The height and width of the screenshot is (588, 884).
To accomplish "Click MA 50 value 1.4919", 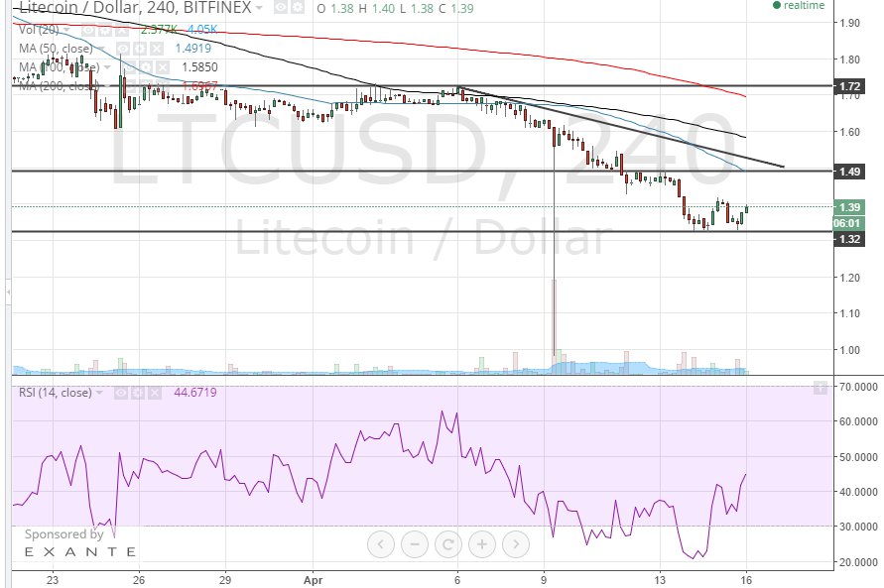I will coord(192,49).
